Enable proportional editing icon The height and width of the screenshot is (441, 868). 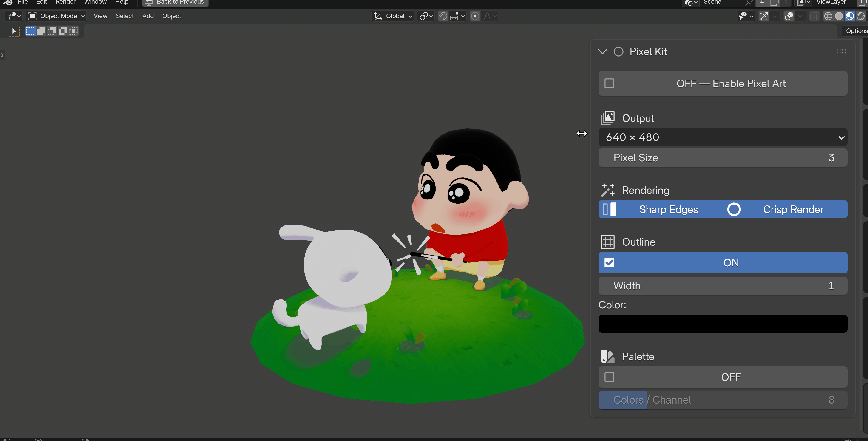pos(475,16)
